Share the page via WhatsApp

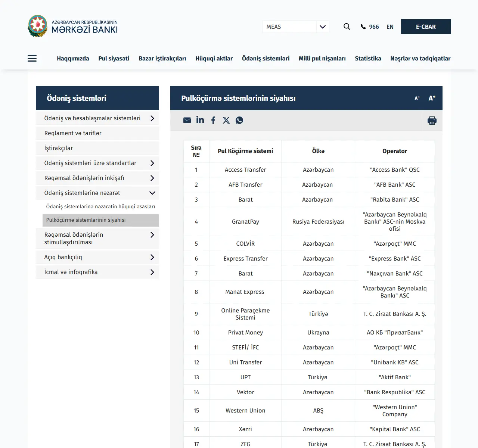239,120
